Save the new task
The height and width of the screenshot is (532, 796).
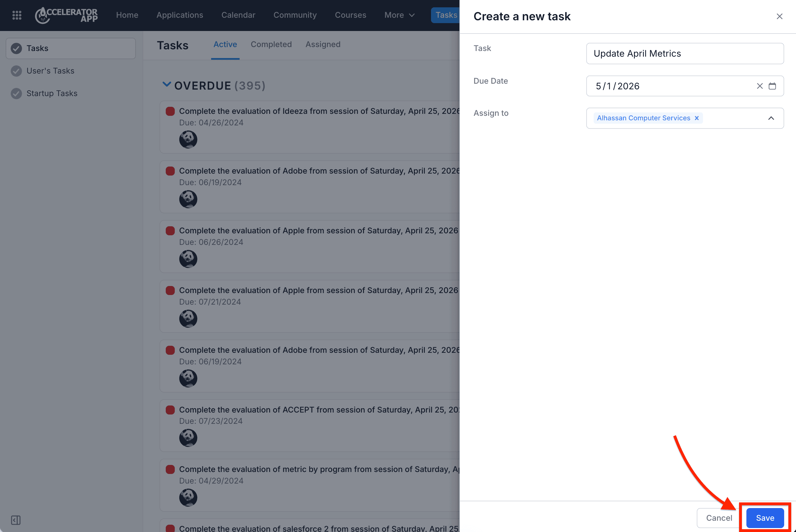pos(765,518)
